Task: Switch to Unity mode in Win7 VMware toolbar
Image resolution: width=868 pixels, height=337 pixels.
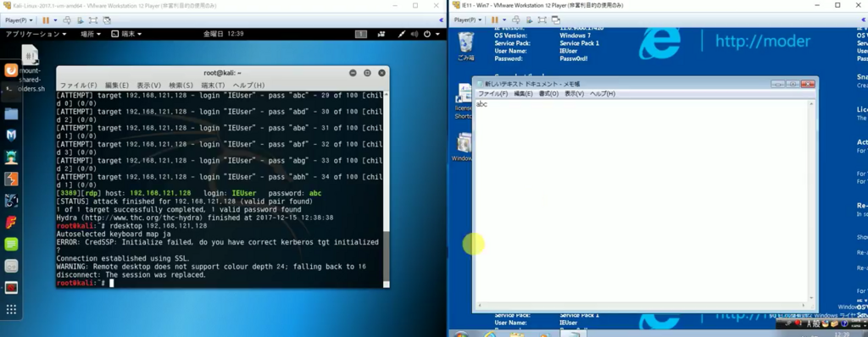Action: point(556,20)
